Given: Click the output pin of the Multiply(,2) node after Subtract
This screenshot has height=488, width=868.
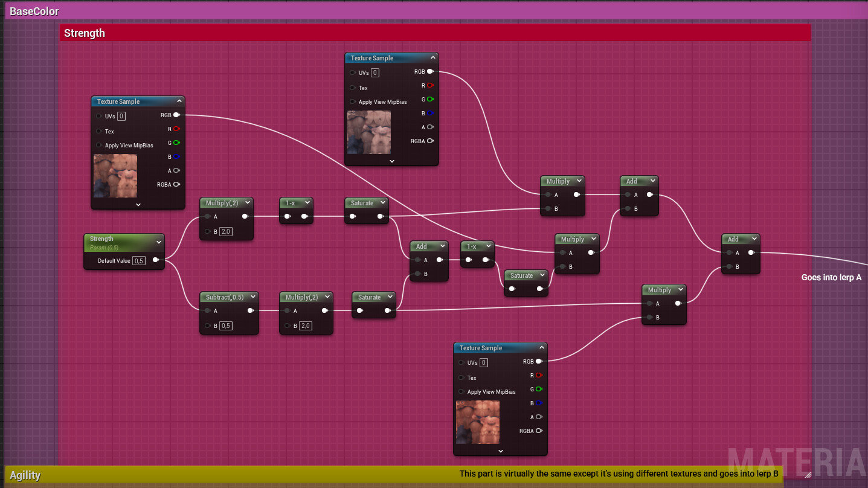Looking at the screenshot, I should click(325, 310).
